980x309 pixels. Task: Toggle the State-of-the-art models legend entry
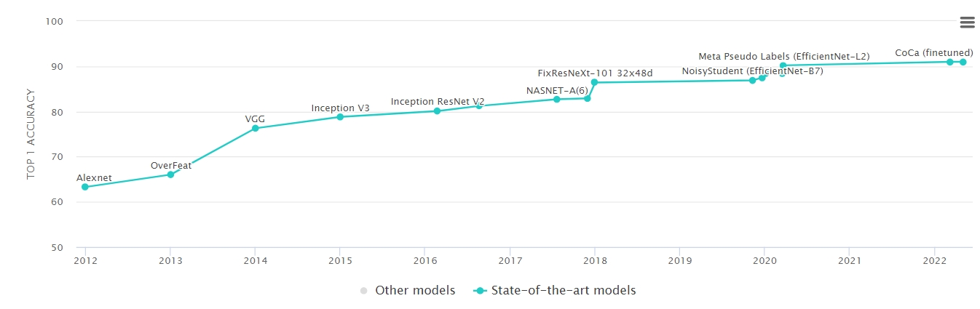554,290
